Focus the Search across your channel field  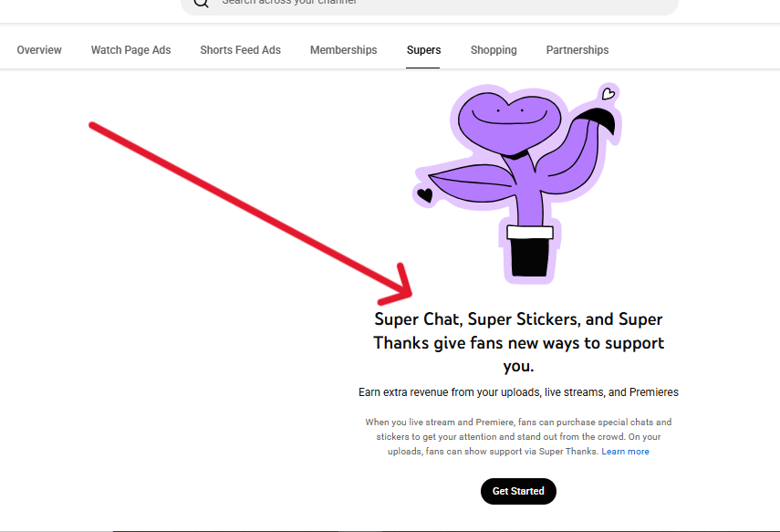[x=430, y=4]
